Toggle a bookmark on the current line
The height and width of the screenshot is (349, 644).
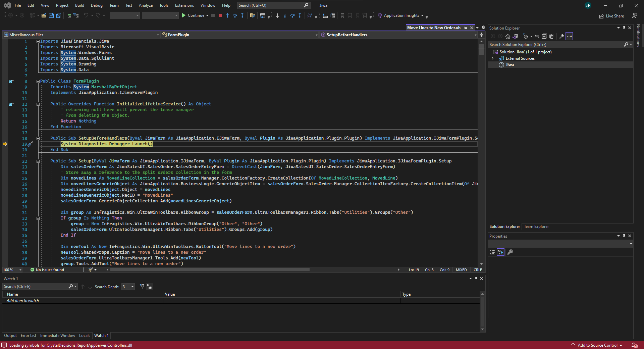(x=342, y=15)
